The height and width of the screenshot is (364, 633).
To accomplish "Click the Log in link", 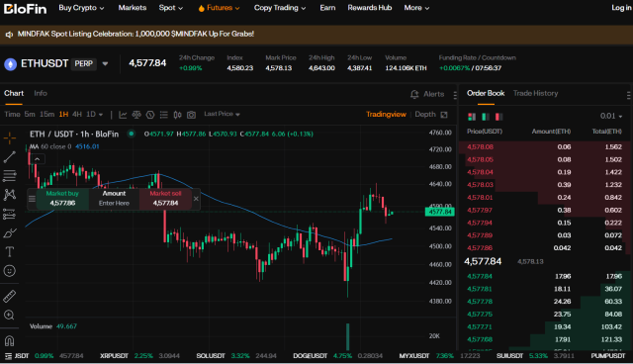I will coord(621,8).
